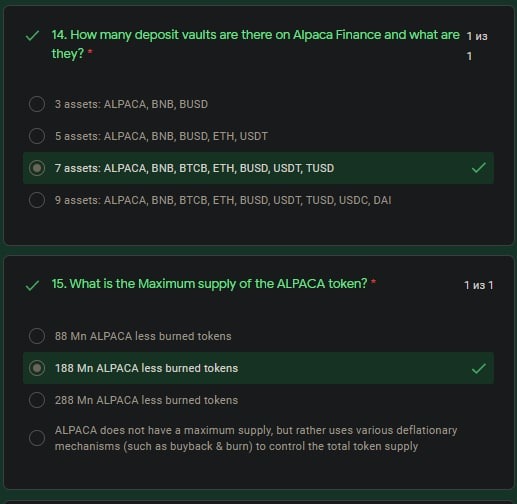Click the question 15 score label
The image size is (517, 504).
click(x=478, y=285)
